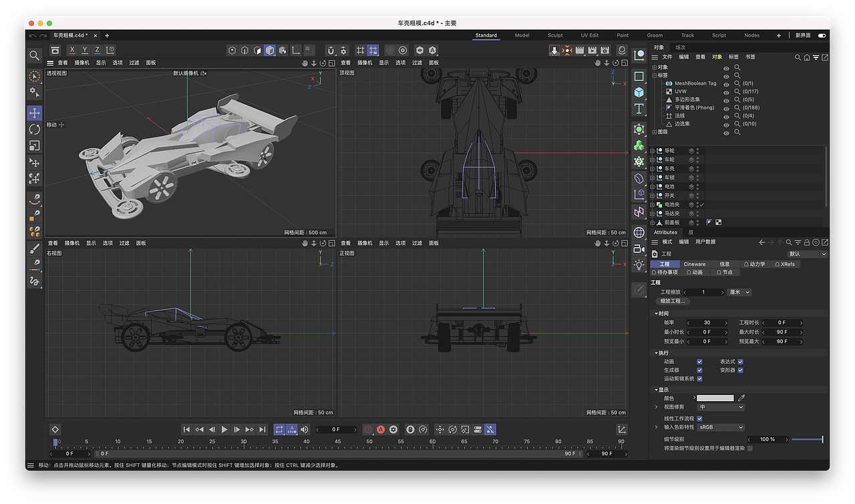Toggle the 表达式 checkbox
This screenshot has height=504, width=855.
741,362
